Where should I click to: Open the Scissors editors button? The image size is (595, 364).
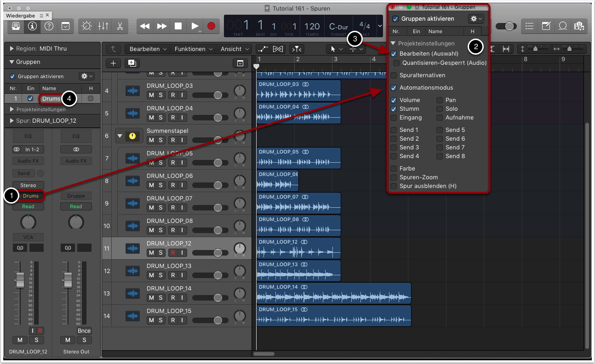pos(120,26)
